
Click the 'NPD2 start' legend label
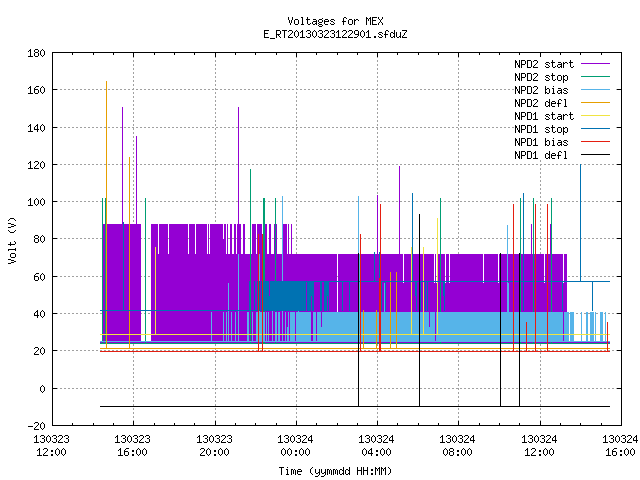pos(544,64)
